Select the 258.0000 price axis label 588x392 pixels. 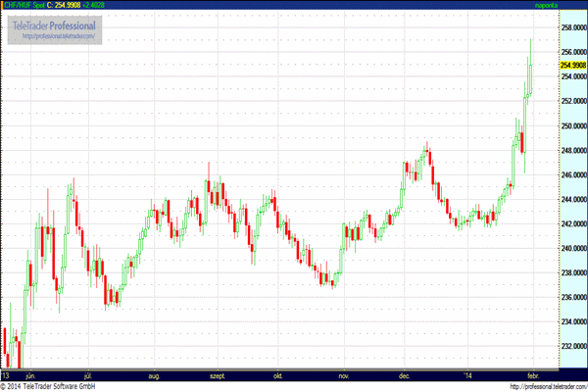574,27
